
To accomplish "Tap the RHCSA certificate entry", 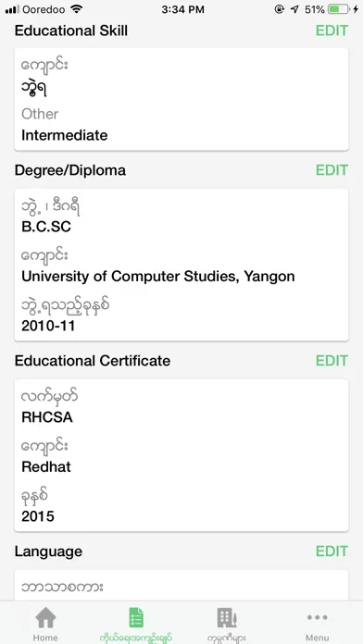I will pyautogui.click(x=47, y=417).
